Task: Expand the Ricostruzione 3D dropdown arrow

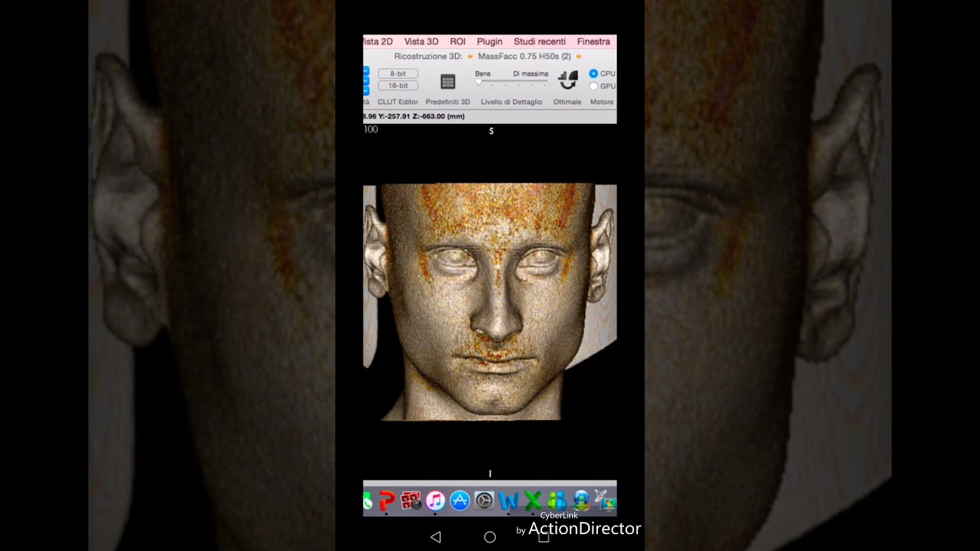Action: point(470,57)
